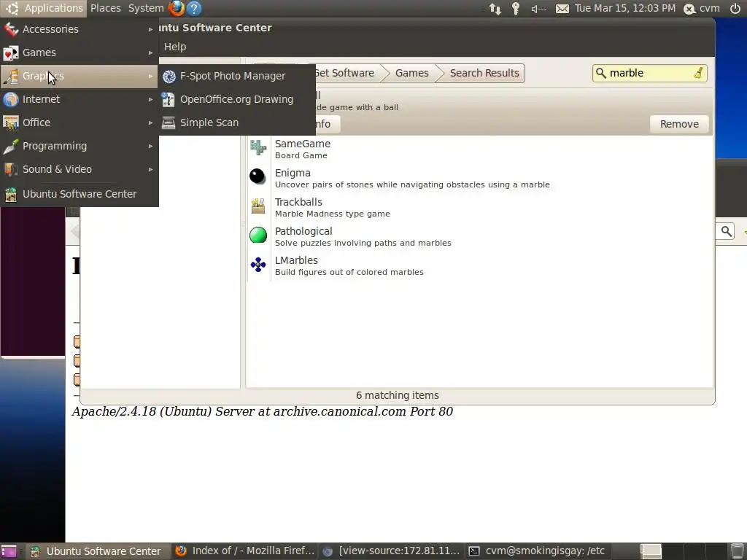Viewport: 747px width, 560px height.
Task: Click the Firefox search magnifier button
Action: (x=726, y=231)
